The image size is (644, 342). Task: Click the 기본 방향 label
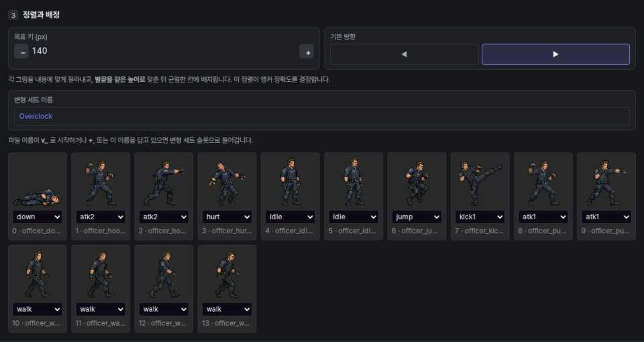343,36
